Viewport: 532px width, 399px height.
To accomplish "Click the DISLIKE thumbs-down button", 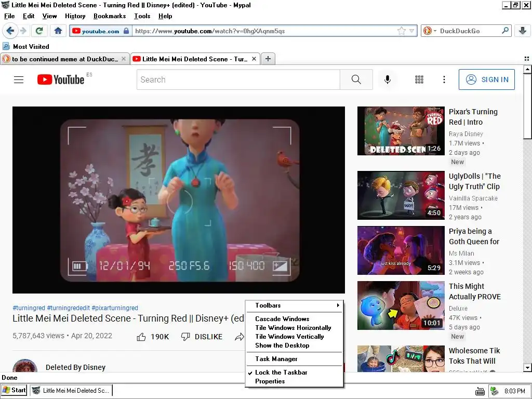I will point(202,337).
